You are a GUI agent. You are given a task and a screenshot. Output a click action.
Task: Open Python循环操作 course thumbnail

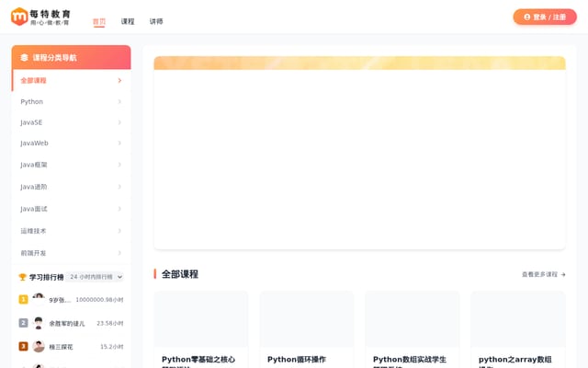click(x=307, y=319)
